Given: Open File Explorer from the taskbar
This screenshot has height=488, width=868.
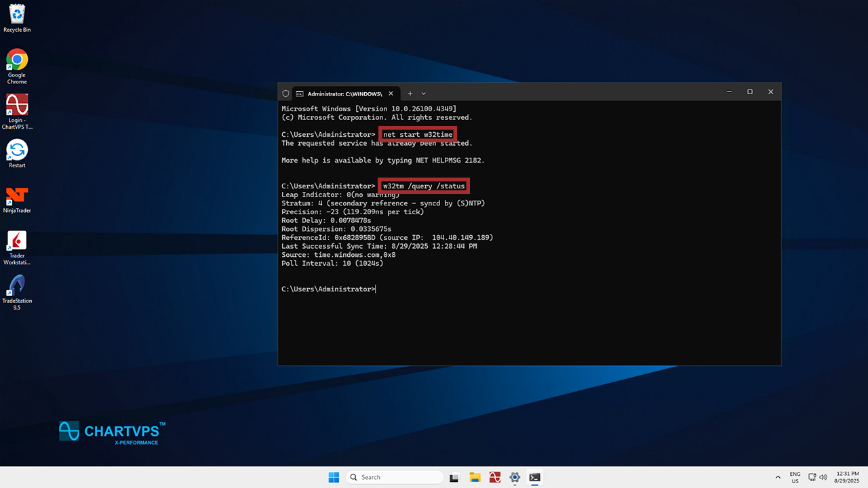Looking at the screenshot, I should (475, 477).
